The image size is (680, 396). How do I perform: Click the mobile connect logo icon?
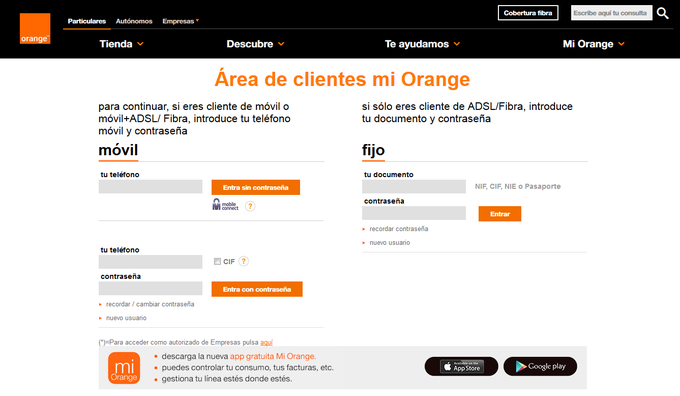[x=225, y=205]
